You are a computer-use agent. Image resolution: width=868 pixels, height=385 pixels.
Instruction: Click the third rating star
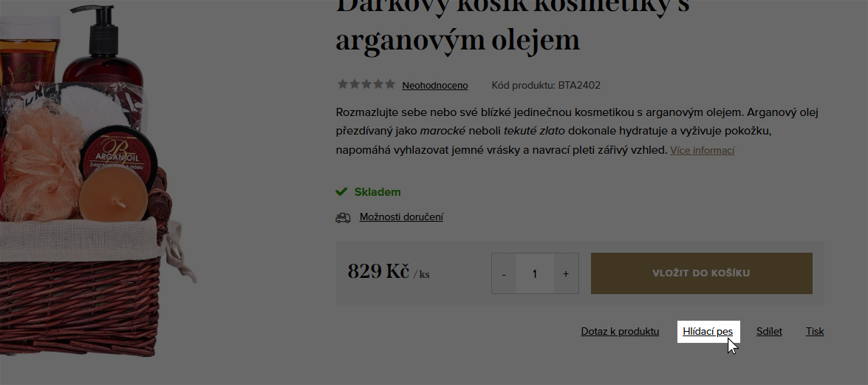click(x=366, y=84)
